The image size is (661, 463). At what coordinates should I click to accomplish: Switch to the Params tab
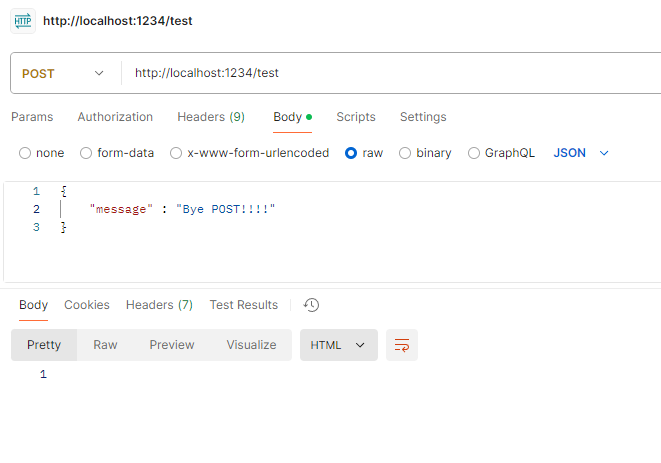32,117
